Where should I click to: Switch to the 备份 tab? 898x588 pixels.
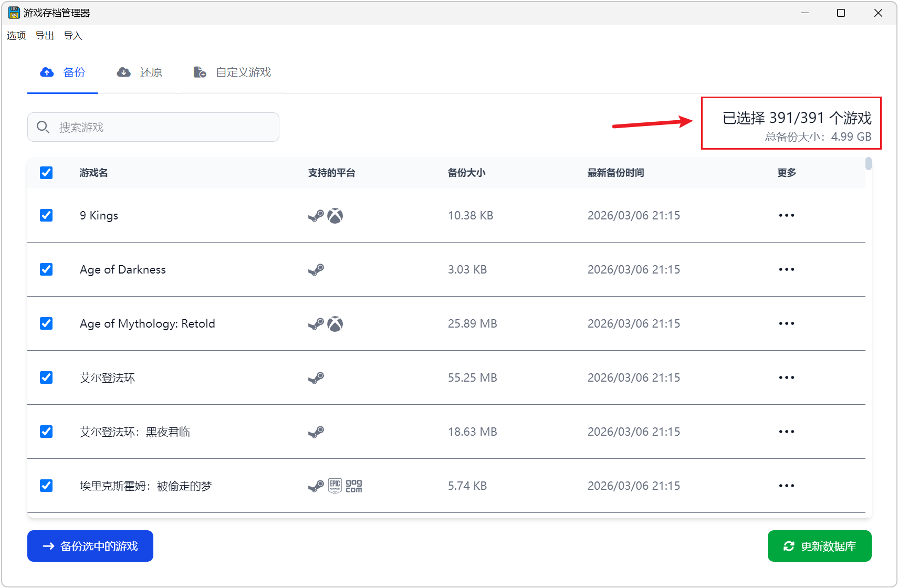pos(62,72)
